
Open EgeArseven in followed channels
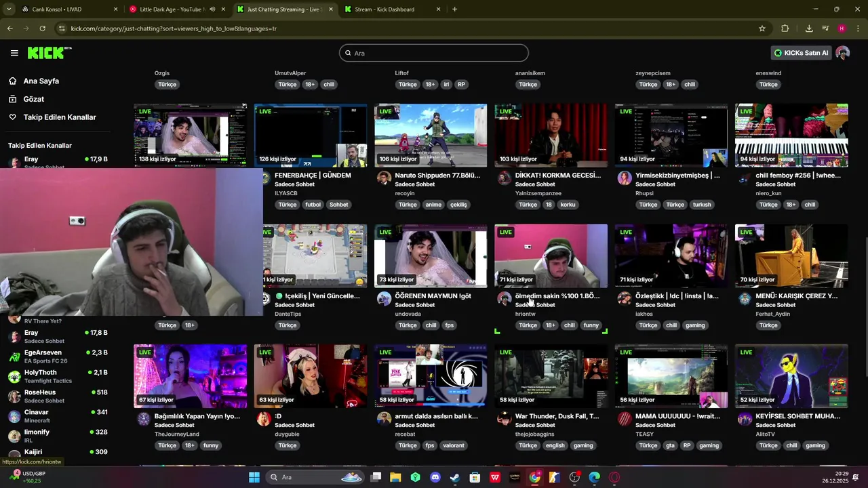[x=57, y=357]
